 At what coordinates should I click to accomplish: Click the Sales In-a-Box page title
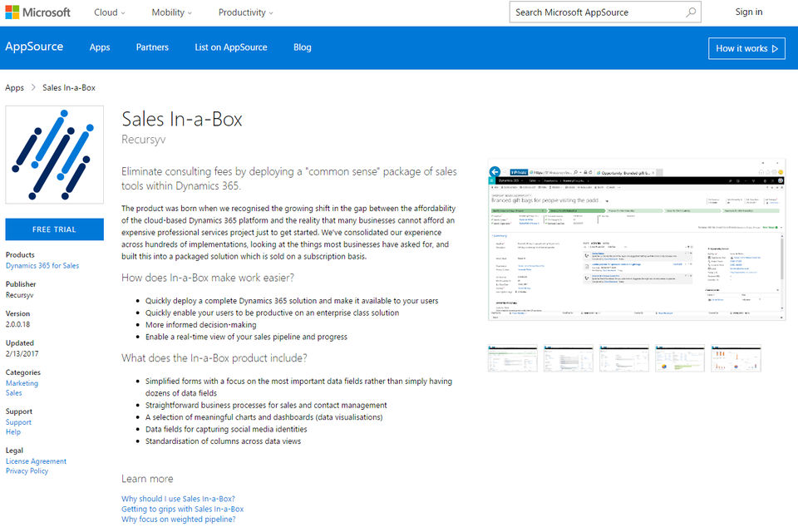(x=182, y=119)
